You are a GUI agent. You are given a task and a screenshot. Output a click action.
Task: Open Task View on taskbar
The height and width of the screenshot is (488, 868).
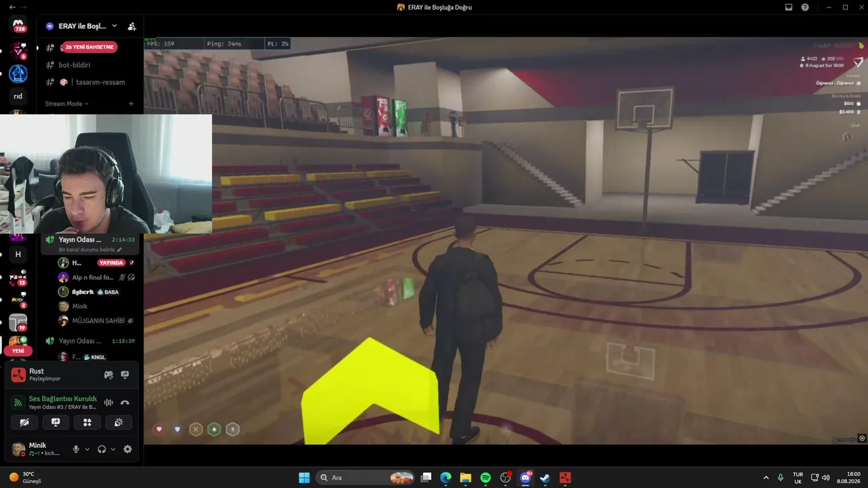426,478
